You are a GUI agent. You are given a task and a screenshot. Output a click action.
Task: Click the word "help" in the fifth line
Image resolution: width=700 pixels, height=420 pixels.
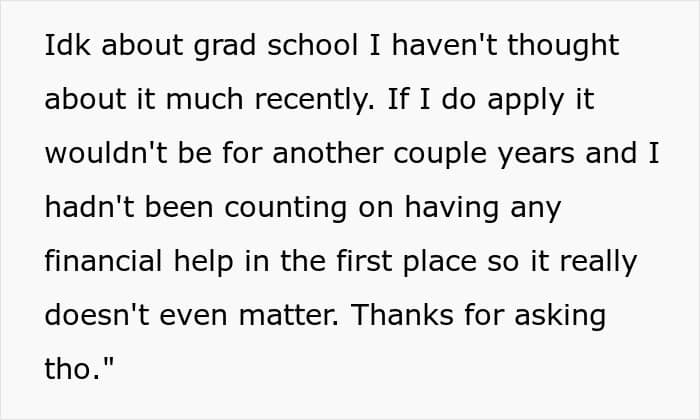pyautogui.click(x=204, y=262)
